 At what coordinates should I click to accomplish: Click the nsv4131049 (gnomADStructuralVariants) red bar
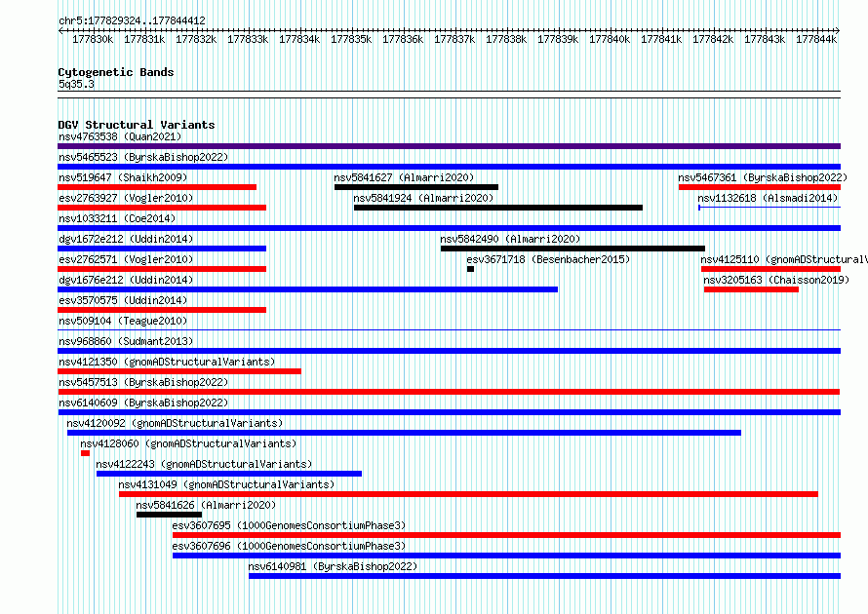click(468, 494)
